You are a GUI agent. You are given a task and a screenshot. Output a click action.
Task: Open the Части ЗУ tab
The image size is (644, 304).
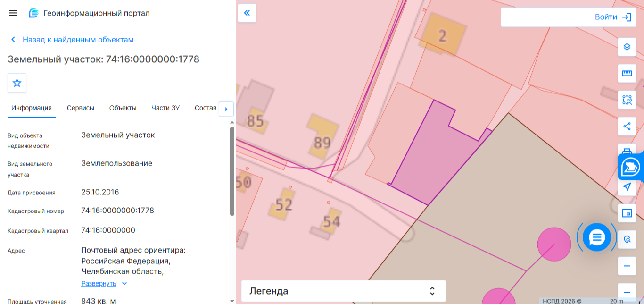165,108
